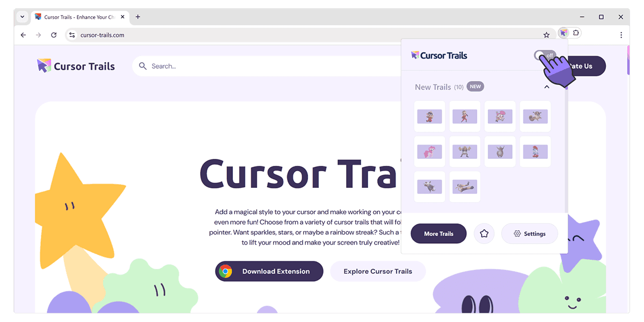Screen dimensions: 644x322
Task: Select the pink pony trail
Action: (429, 151)
